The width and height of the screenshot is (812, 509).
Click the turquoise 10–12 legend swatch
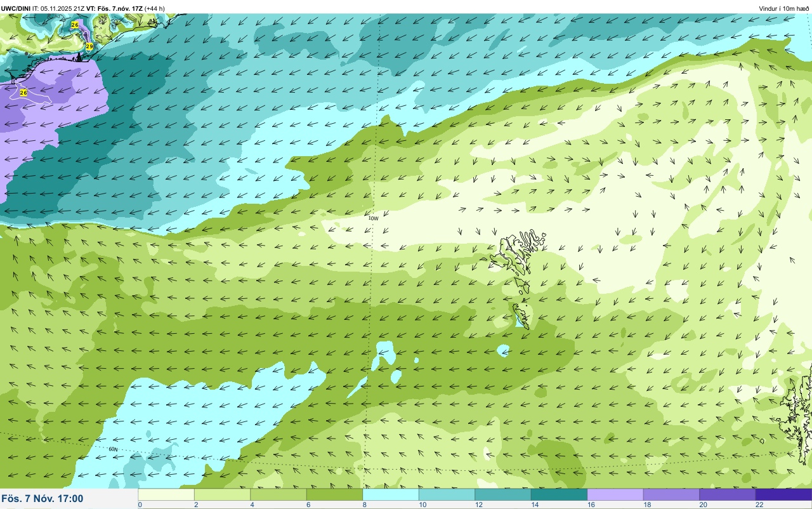click(447, 494)
